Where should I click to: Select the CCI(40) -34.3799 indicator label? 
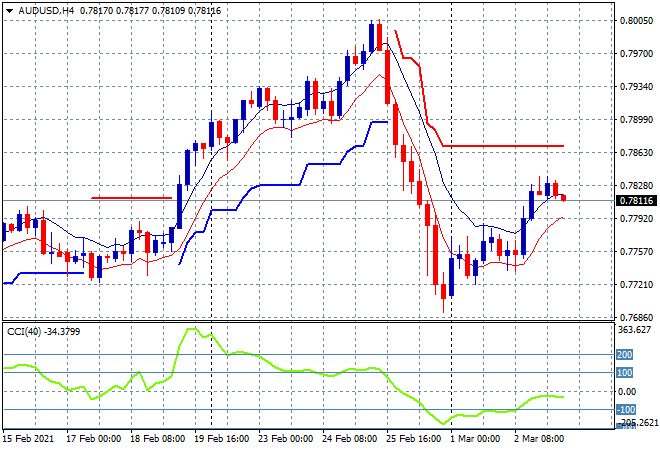click(43, 332)
